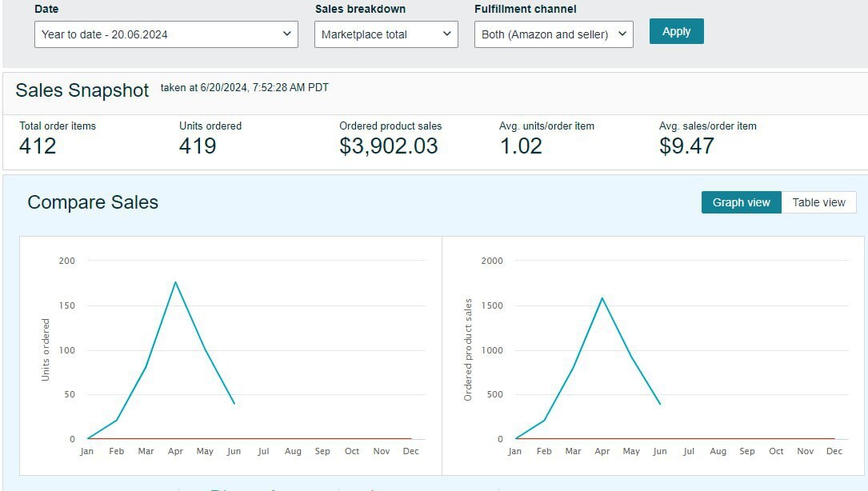Click March point on Ordered product sales chart
This screenshot has width=868, height=491.
573,368
